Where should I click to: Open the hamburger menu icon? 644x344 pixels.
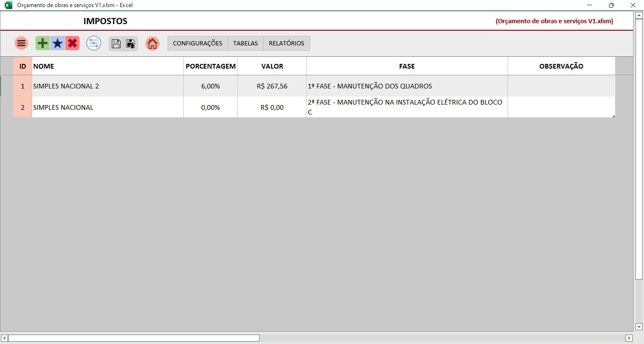point(21,43)
